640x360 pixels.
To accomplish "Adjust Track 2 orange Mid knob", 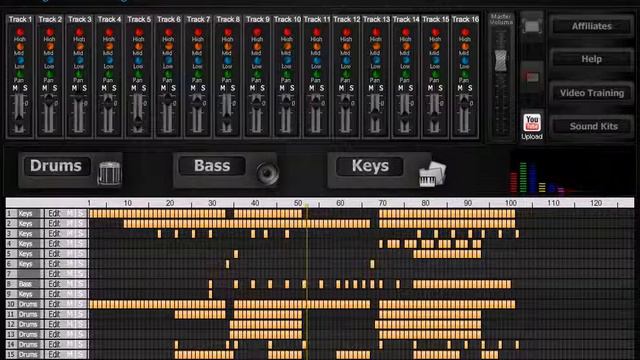I will click(x=49, y=47).
